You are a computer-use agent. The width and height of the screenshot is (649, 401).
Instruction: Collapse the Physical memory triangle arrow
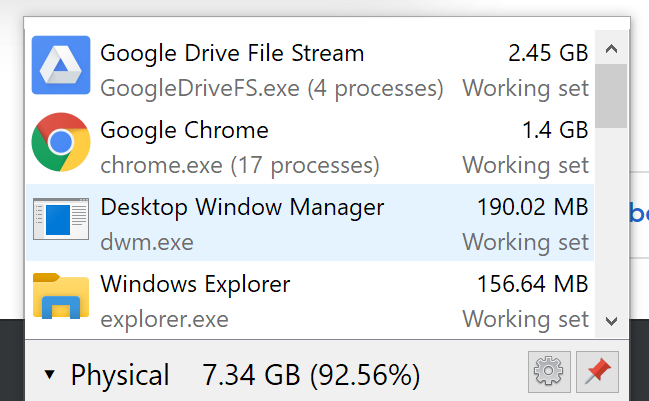click(x=50, y=376)
